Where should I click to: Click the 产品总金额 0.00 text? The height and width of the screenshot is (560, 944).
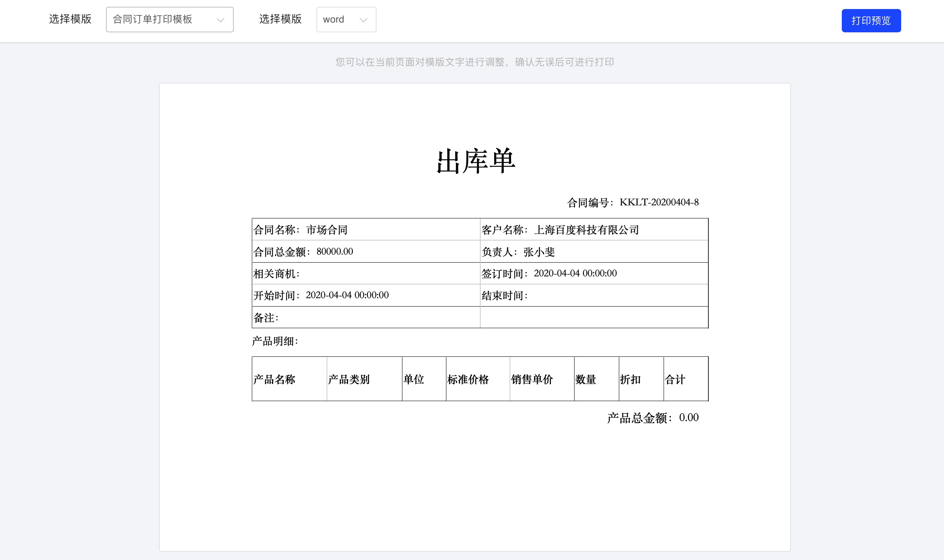(x=652, y=418)
